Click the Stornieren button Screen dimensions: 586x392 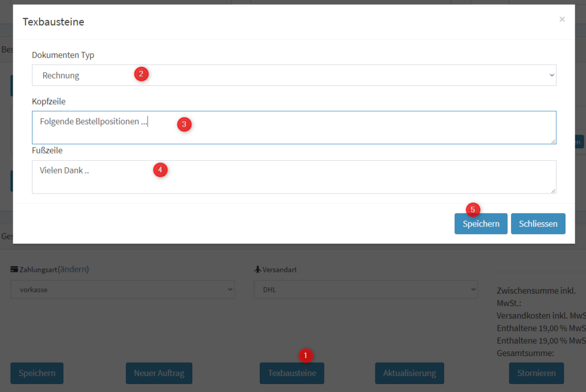coord(536,373)
